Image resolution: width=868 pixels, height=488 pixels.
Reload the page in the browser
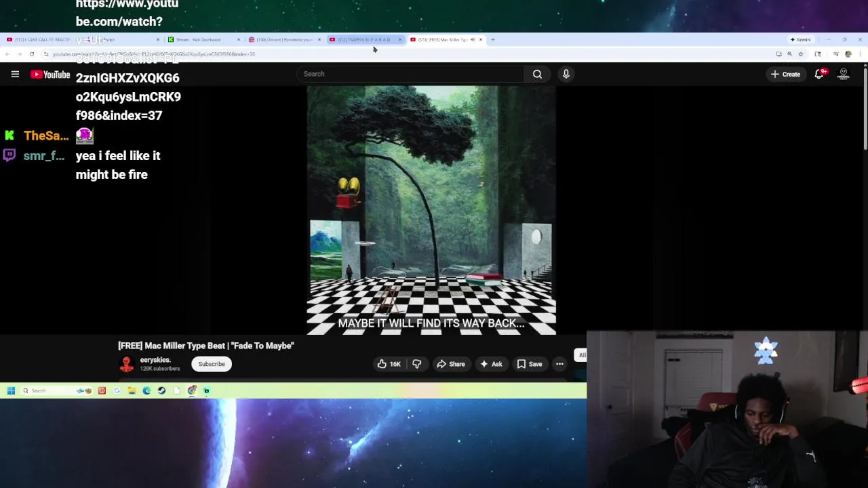(32, 54)
